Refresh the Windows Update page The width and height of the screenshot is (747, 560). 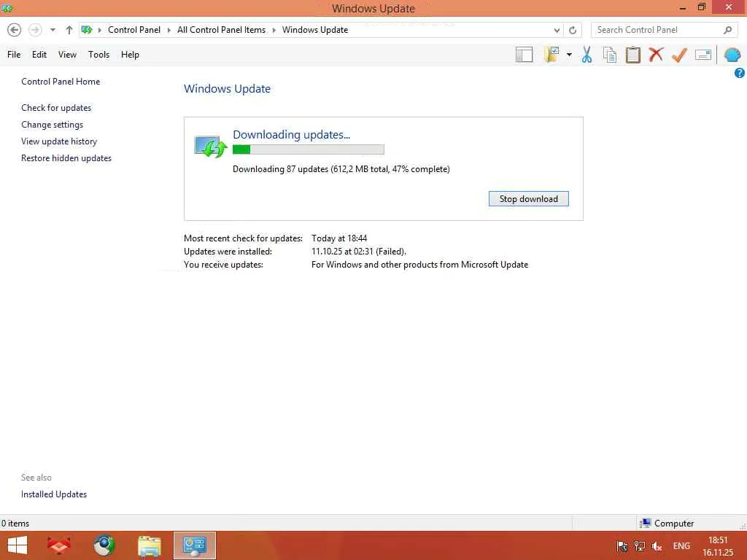(573, 30)
